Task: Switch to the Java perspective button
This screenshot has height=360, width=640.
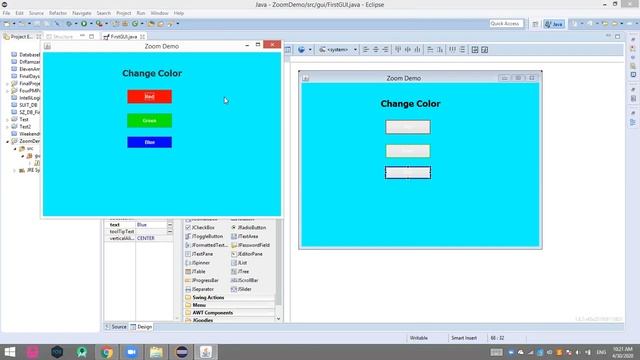Action: pyautogui.click(x=554, y=24)
